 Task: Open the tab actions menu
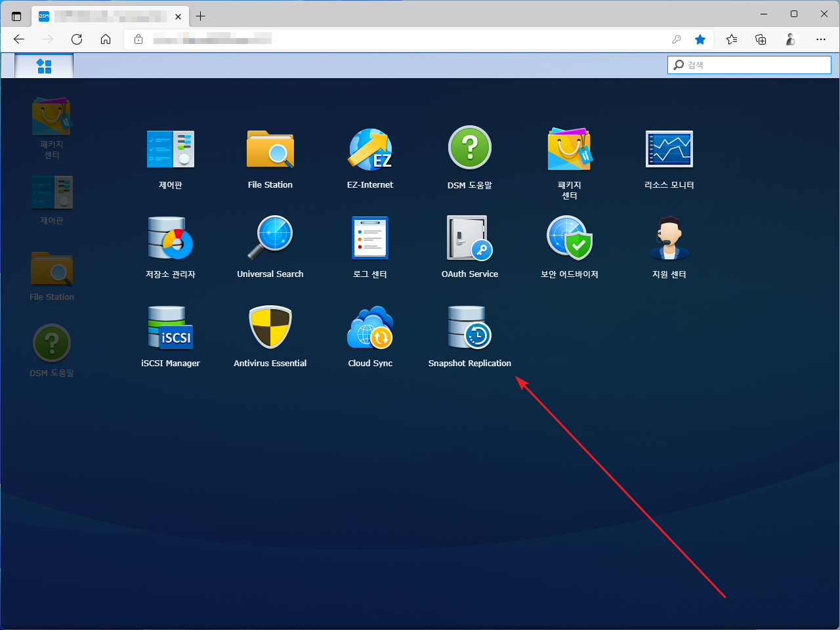[x=16, y=16]
